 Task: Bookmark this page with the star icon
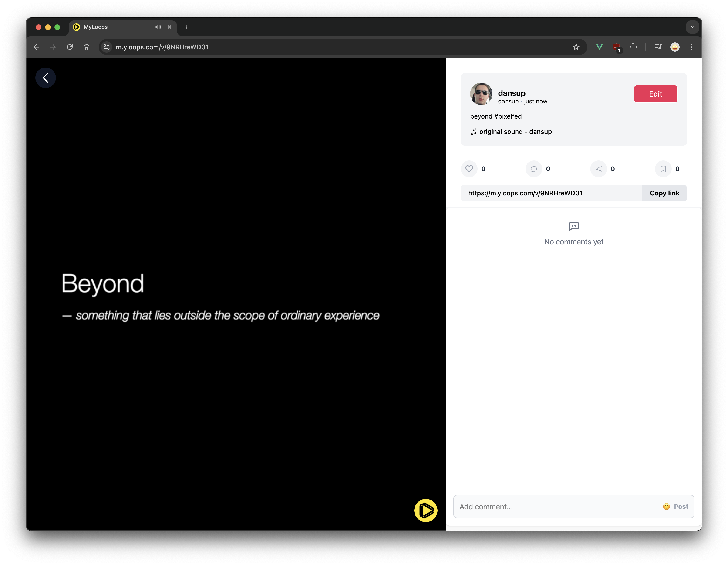pos(576,47)
